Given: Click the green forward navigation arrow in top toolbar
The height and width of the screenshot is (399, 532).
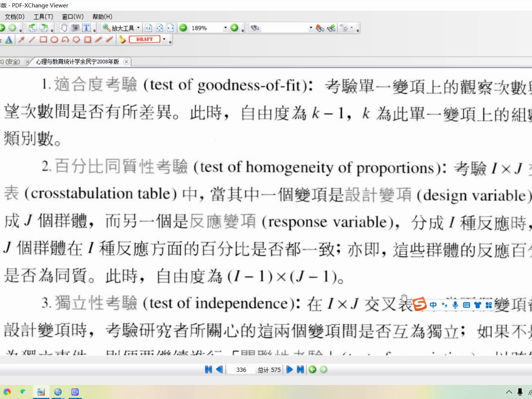Looking at the screenshot, I should click(12, 28).
